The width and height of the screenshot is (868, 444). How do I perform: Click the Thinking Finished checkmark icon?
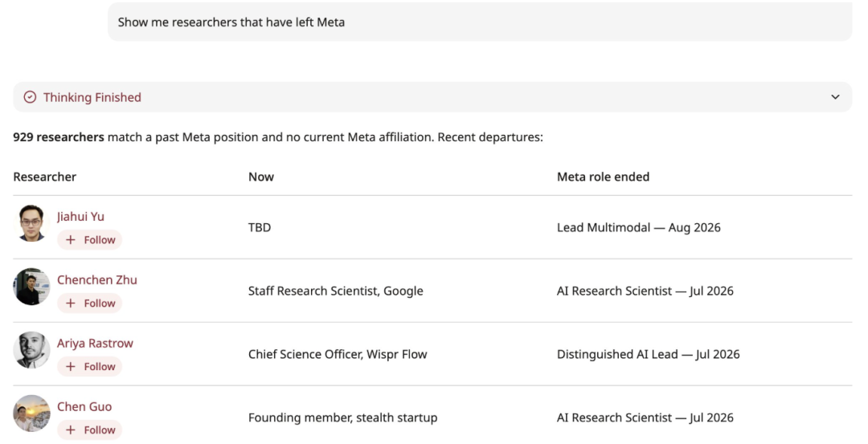coord(30,97)
